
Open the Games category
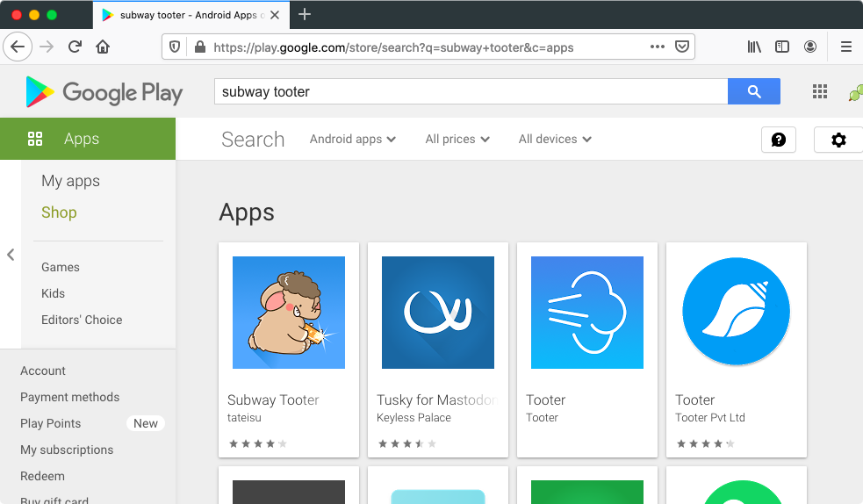pyautogui.click(x=61, y=267)
